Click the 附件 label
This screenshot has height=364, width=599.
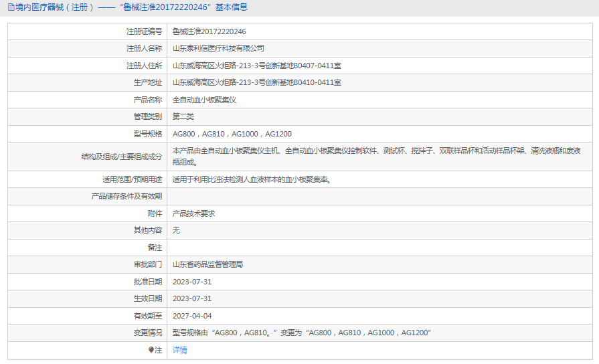point(155,213)
